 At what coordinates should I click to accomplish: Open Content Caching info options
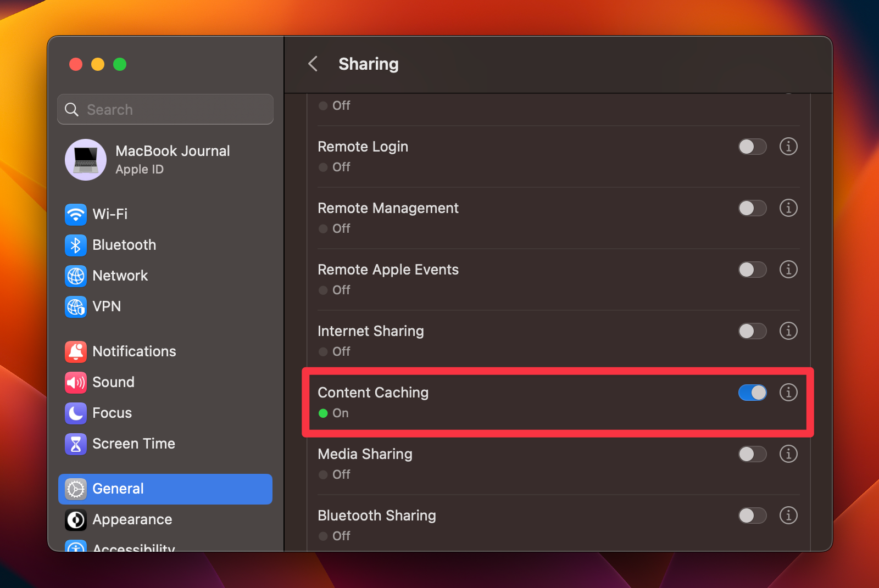click(788, 393)
